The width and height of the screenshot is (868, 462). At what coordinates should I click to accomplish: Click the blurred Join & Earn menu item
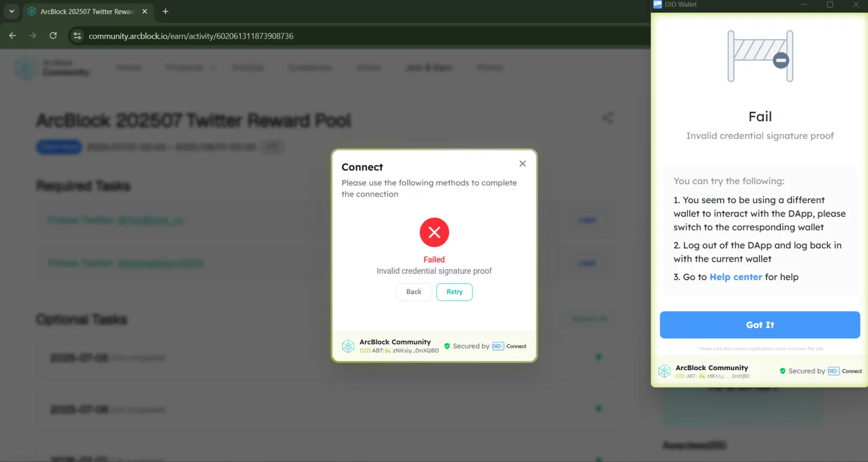pos(429,68)
